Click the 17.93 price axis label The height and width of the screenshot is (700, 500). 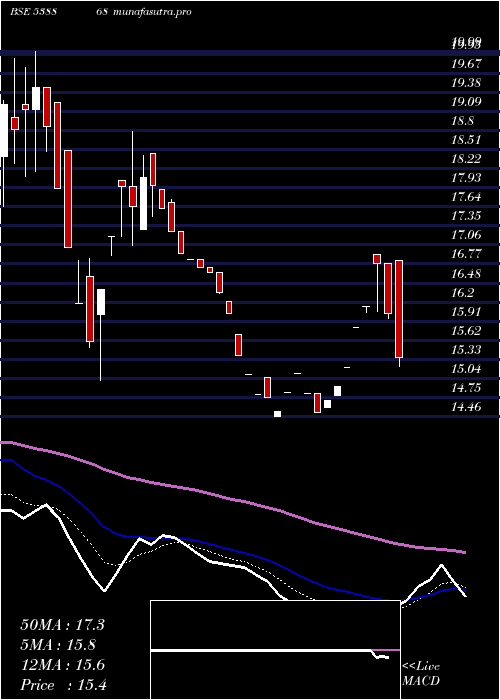(466, 179)
